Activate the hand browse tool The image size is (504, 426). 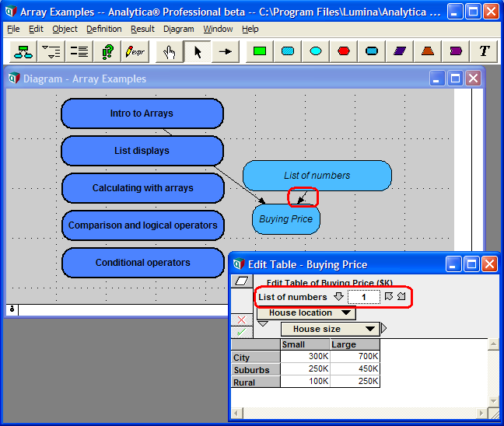click(169, 51)
